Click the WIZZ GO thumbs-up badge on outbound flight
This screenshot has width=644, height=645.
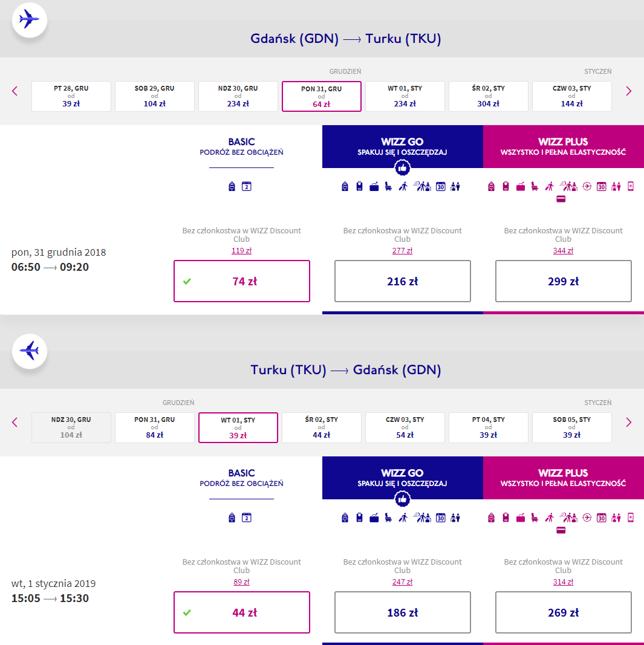tap(402, 168)
